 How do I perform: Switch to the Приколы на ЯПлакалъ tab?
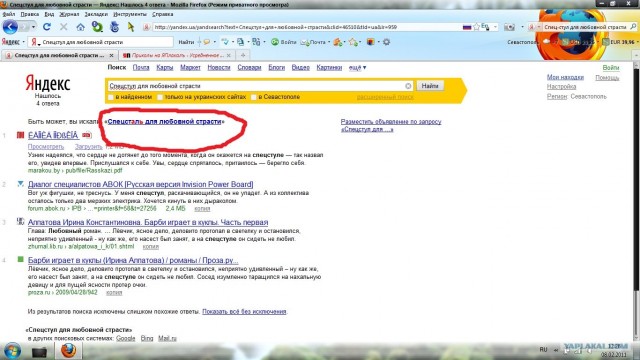(x=176, y=55)
